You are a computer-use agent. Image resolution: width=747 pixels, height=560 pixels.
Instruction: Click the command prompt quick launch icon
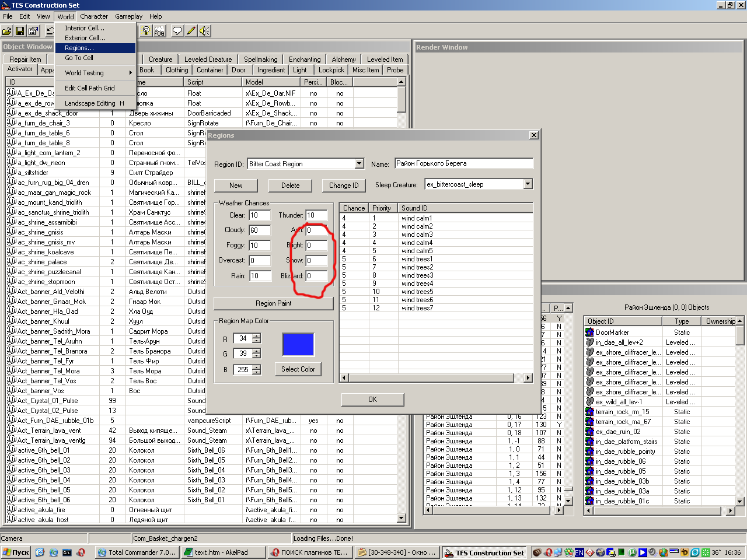(x=67, y=552)
